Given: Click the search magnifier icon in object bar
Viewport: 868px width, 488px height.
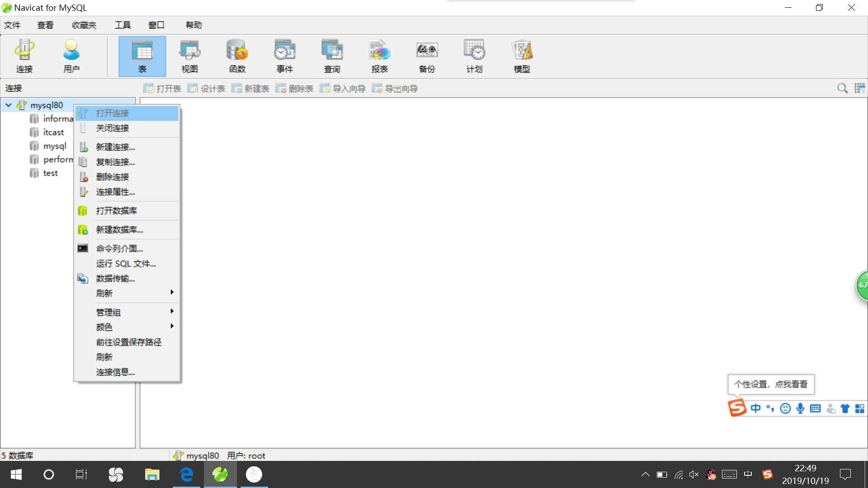Looking at the screenshot, I should [x=842, y=88].
